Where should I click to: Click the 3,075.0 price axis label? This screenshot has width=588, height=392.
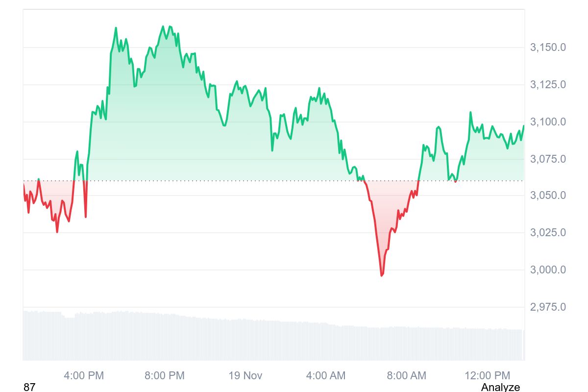click(x=548, y=159)
